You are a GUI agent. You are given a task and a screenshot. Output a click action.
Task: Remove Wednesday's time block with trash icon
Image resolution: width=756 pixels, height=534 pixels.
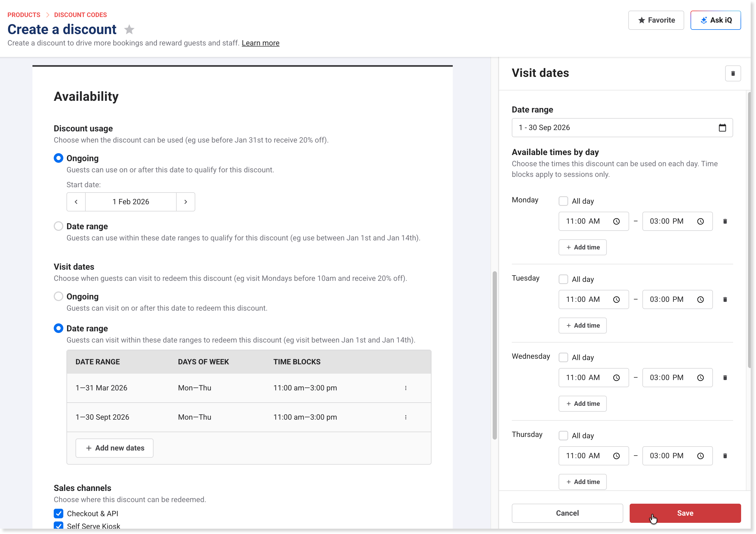[725, 378]
